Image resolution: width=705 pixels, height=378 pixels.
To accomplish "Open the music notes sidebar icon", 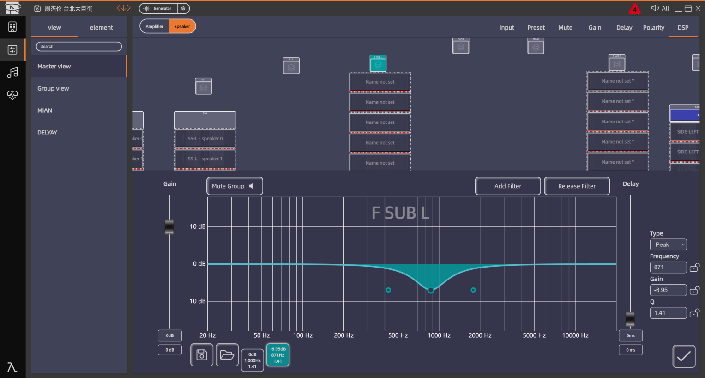I will pyautogui.click(x=13, y=72).
